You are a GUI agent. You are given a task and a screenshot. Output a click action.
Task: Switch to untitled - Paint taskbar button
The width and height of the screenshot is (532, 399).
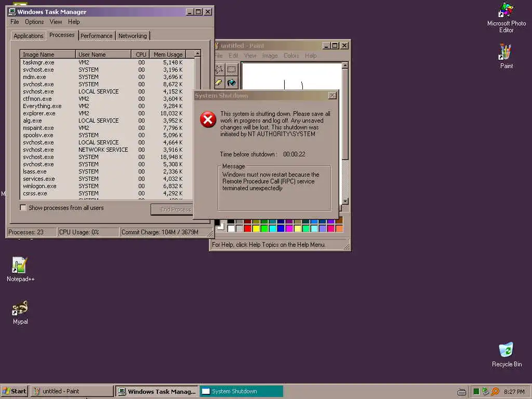coord(72,391)
